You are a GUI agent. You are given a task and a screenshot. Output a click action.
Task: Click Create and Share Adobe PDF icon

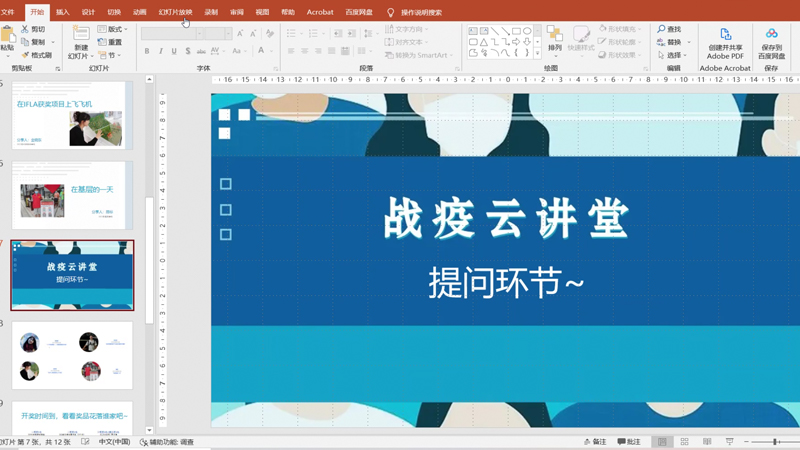[x=725, y=34]
